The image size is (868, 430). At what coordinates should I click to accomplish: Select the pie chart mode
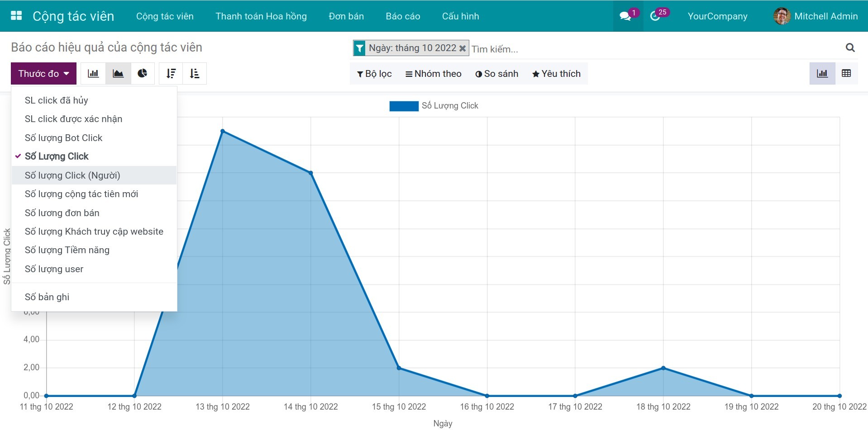(143, 74)
